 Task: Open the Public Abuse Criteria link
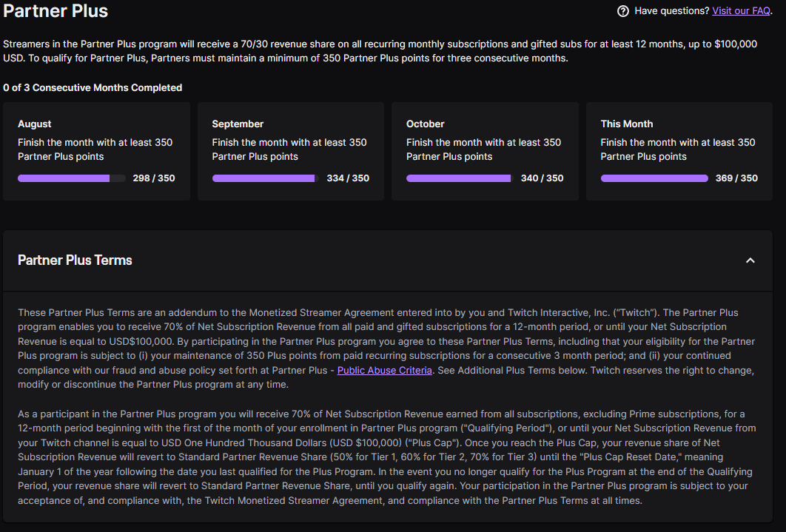tap(384, 370)
